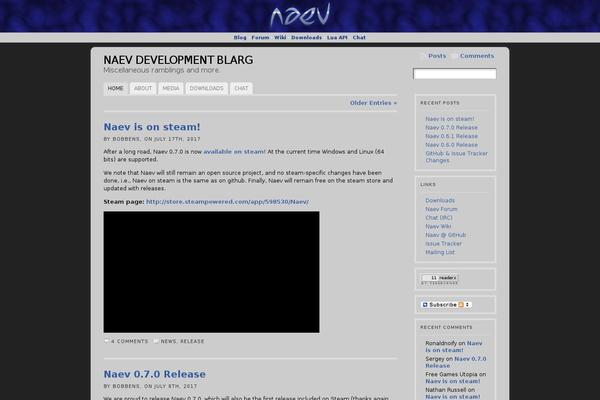Open Sergey's comment link 'Naev 0.7.0 Release'
The width and height of the screenshot is (600, 400).
pyautogui.click(x=456, y=362)
